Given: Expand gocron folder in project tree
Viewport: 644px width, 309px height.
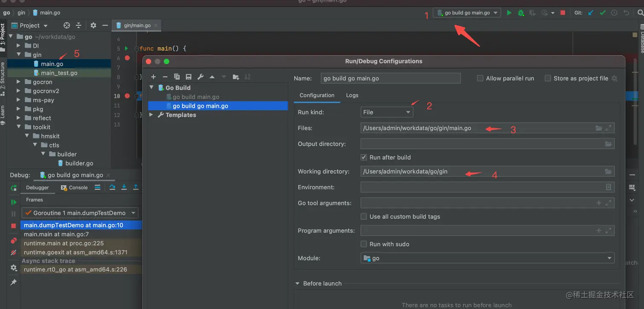Looking at the screenshot, I should [18, 82].
